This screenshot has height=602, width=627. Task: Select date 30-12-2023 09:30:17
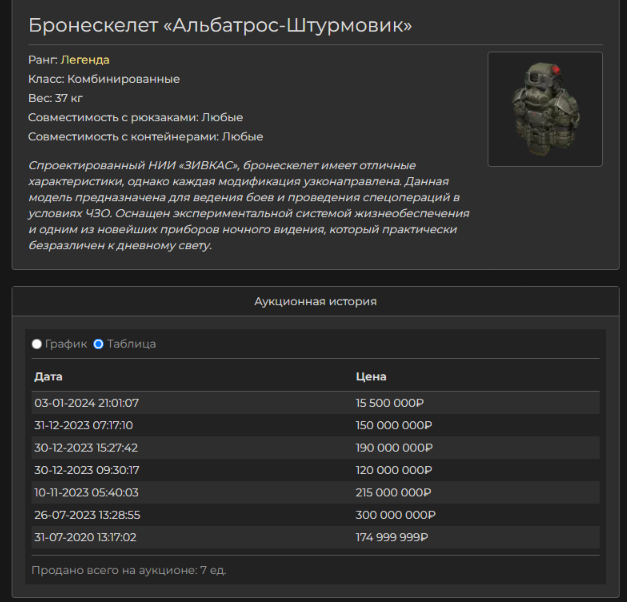click(87, 470)
